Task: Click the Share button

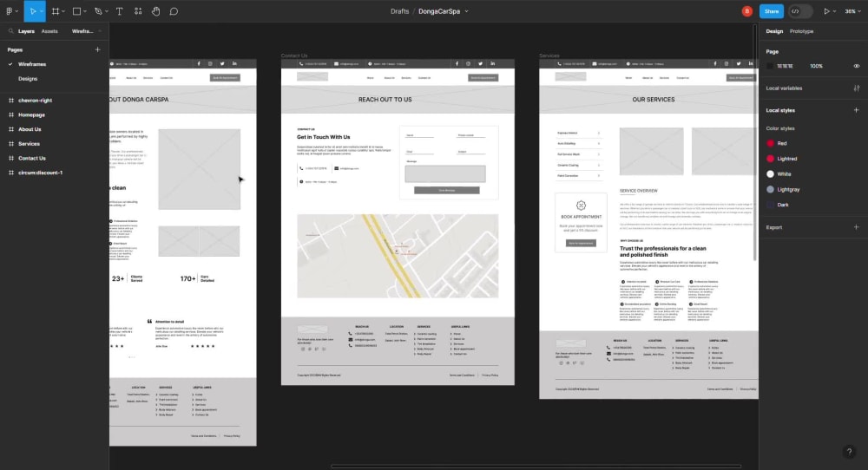Action: tap(771, 11)
